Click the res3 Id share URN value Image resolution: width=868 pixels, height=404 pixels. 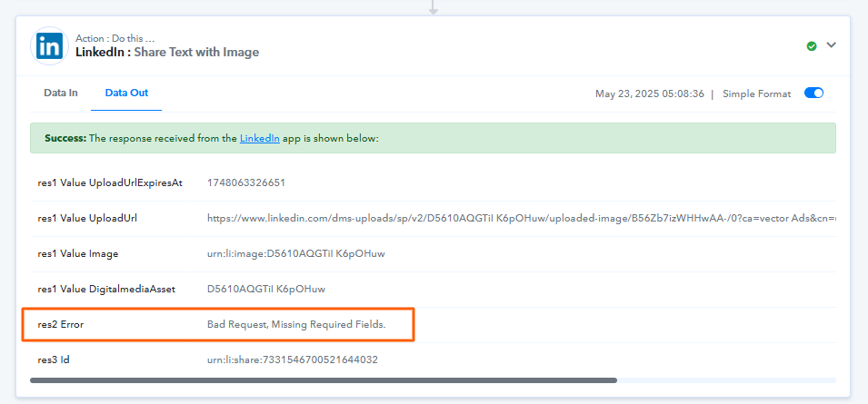(293, 360)
